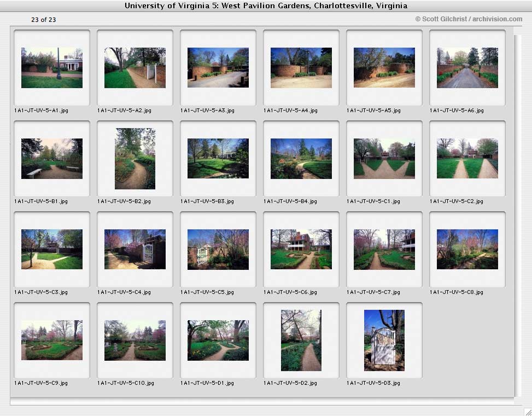
Task: Open thumbnail 1A1-JT-UV-5-C3.jpg
Action: click(x=52, y=249)
